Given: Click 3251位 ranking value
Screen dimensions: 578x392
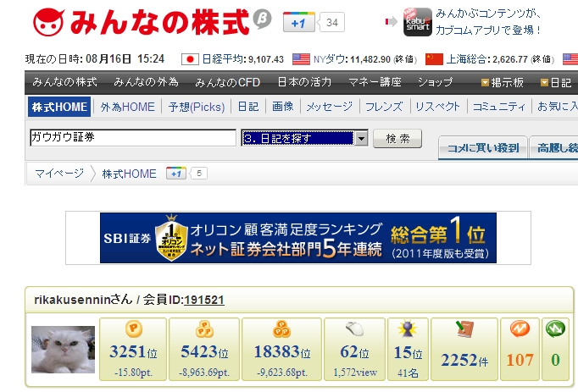Looking at the screenshot, I should tap(133, 352).
